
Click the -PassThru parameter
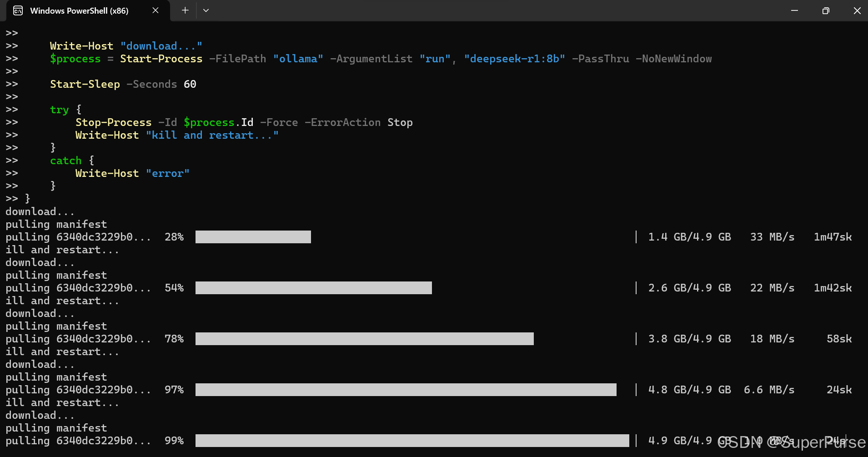[x=601, y=59]
